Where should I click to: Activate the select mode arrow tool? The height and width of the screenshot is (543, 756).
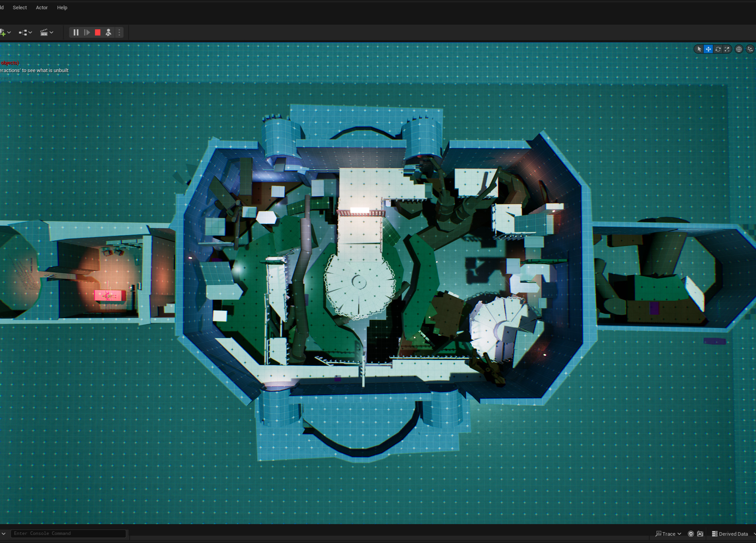point(699,49)
